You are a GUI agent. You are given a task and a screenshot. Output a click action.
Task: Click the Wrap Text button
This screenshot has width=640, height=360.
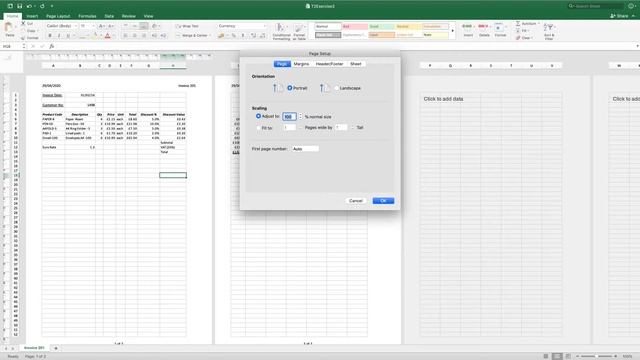click(187, 26)
